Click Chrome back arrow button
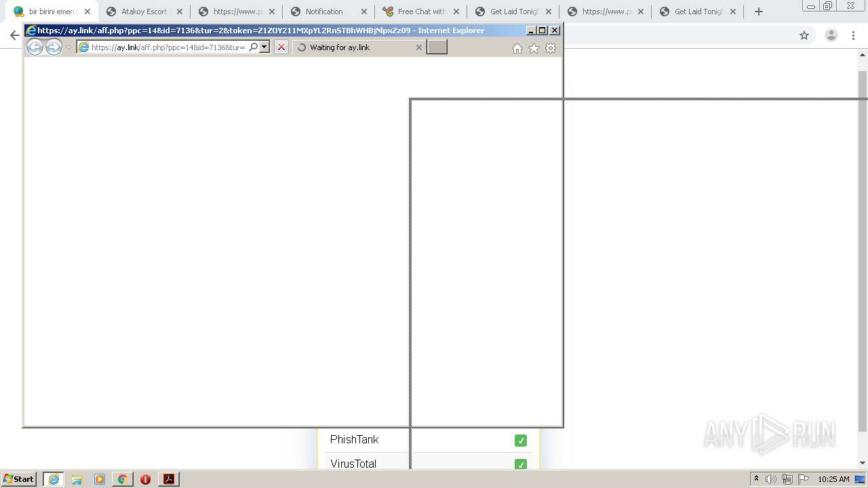This screenshot has height=488, width=868. [x=14, y=35]
